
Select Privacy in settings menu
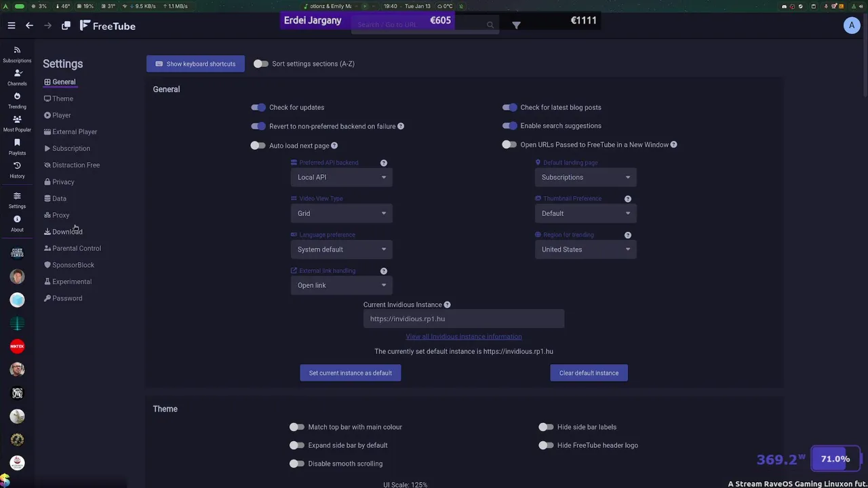click(59, 182)
